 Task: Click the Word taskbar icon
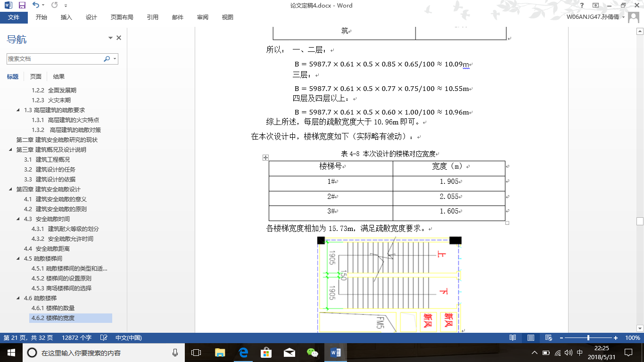336,353
